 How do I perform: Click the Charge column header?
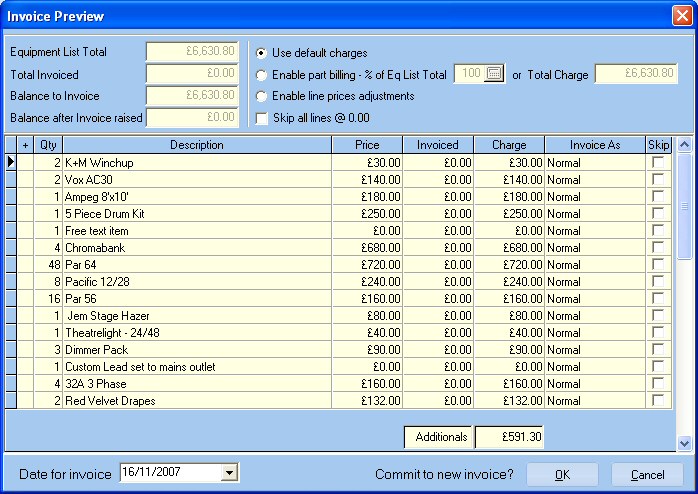coord(509,145)
